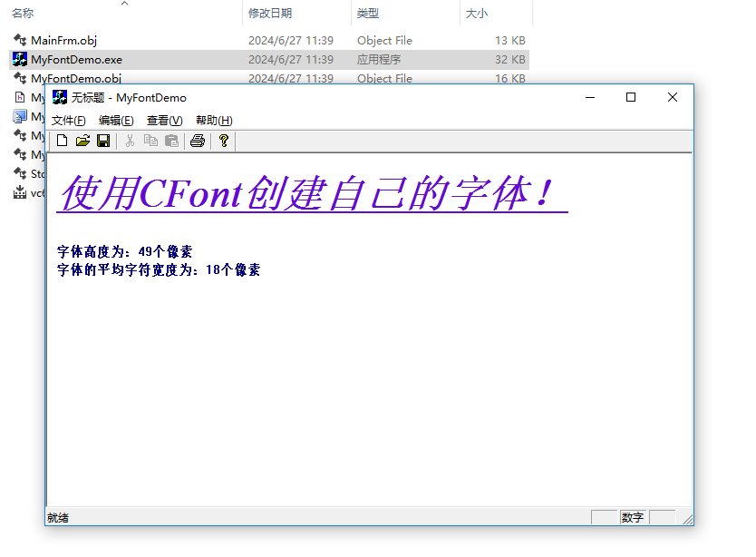
Task: Click the 无标题 - MyFontDemo title text
Action: click(x=129, y=98)
